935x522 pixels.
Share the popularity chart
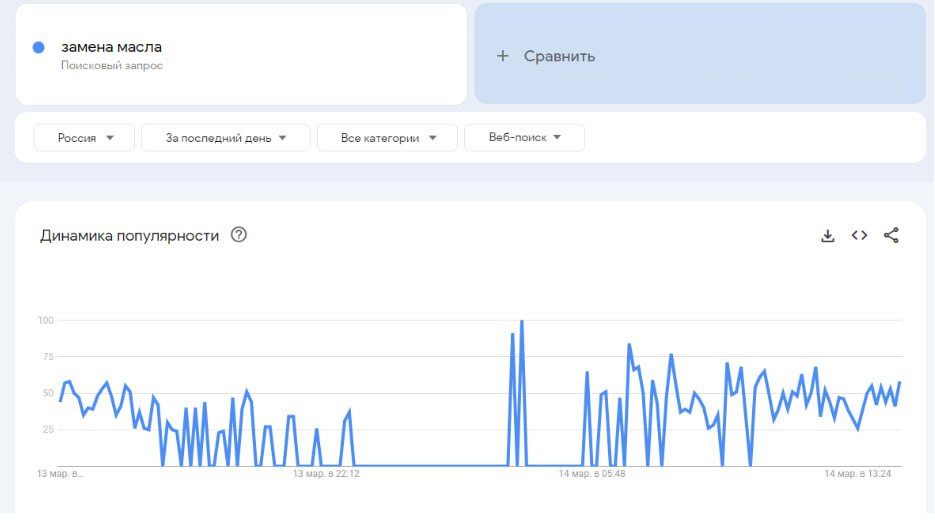tap(892, 236)
